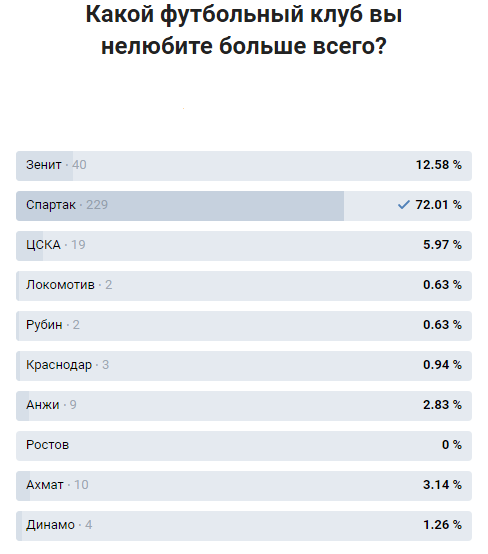Screen dimensions: 488x554
Task: Click the 1.26 % result for Динамо
Action: (x=442, y=525)
